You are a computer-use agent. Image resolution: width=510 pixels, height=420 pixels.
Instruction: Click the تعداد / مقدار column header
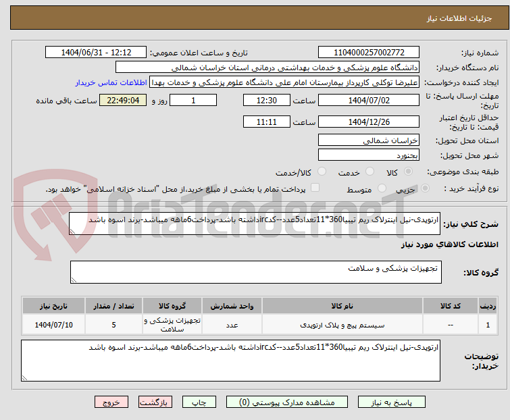tap(113, 306)
